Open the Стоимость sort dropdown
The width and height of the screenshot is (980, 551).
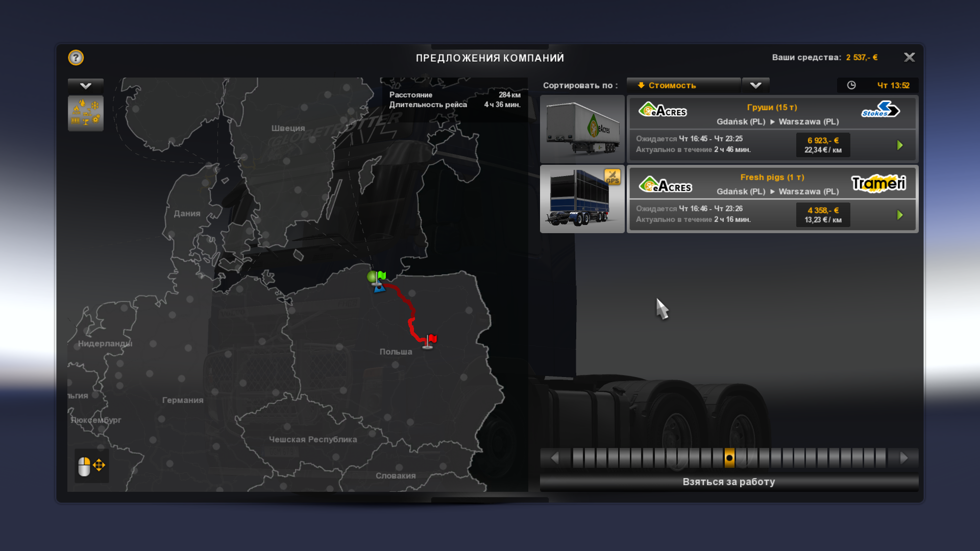[x=683, y=85]
